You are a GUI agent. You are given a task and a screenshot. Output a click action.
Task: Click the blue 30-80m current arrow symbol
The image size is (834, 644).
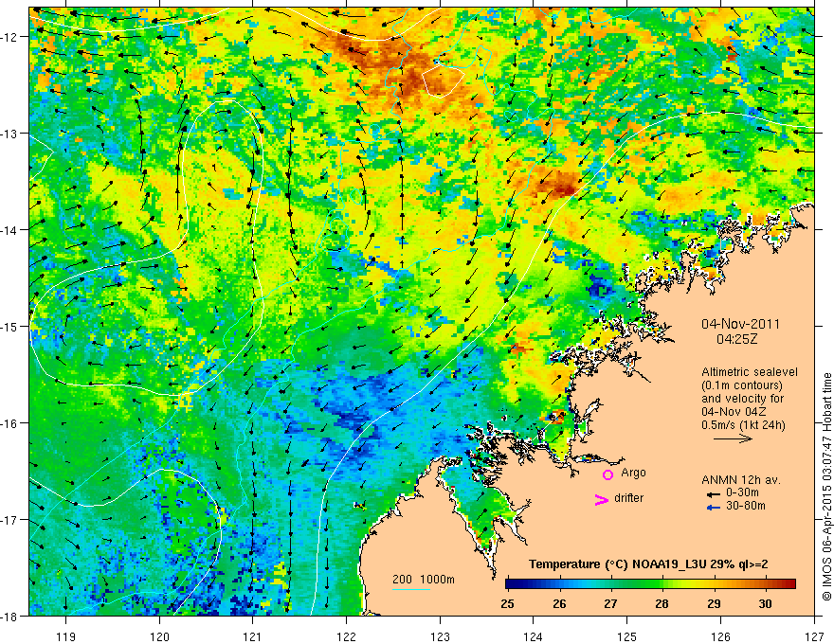[714, 508]
